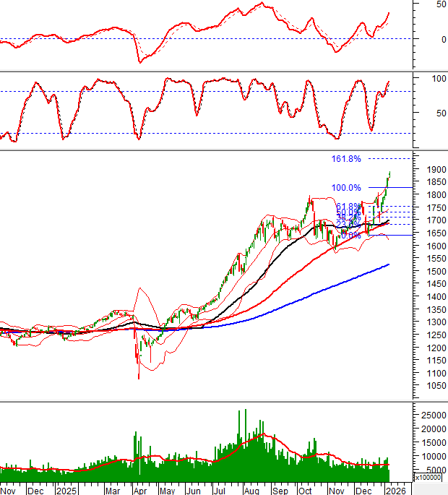Click the 2025 year label on time axis
Screen dimensions: 448x495
pyautogui.click(x=66, y=490)
